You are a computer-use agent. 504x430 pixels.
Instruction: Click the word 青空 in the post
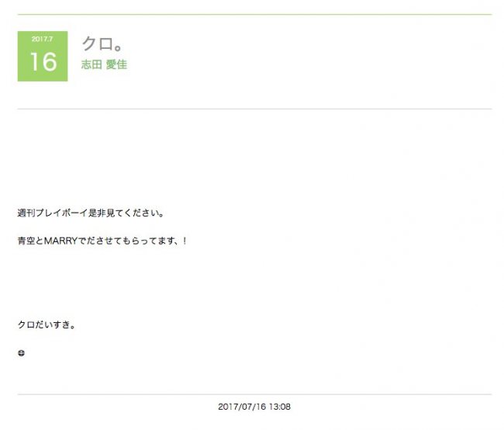tap(26, 241)
